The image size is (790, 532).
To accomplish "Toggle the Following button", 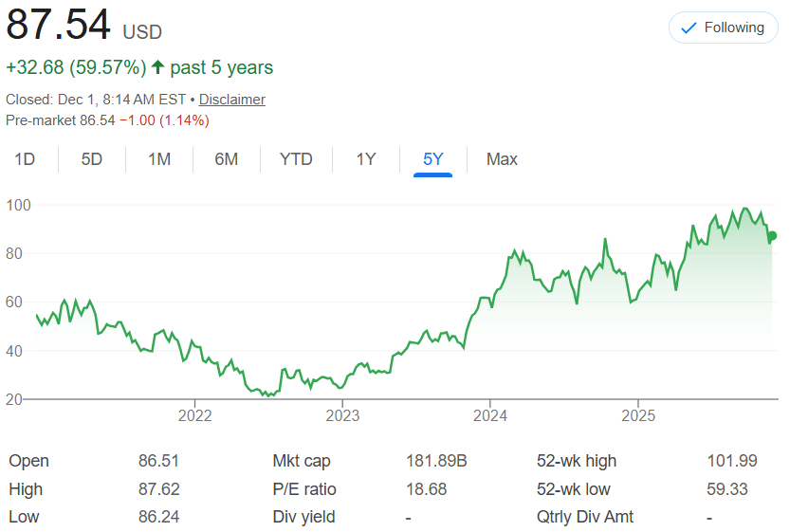I will [x=723, y=28].
